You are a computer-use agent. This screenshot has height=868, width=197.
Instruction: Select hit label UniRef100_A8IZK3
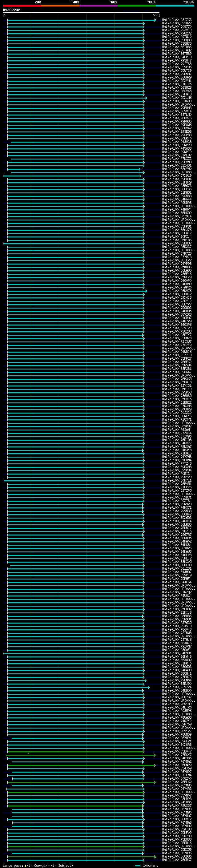[177, 20]
